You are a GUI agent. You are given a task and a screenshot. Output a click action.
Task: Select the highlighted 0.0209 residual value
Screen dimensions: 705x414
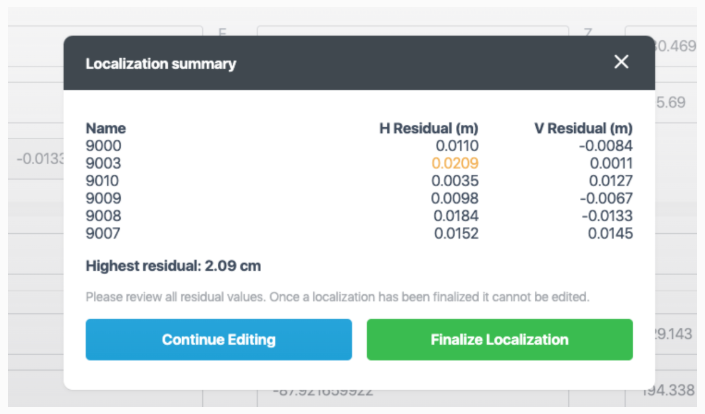tap(455, 163)
